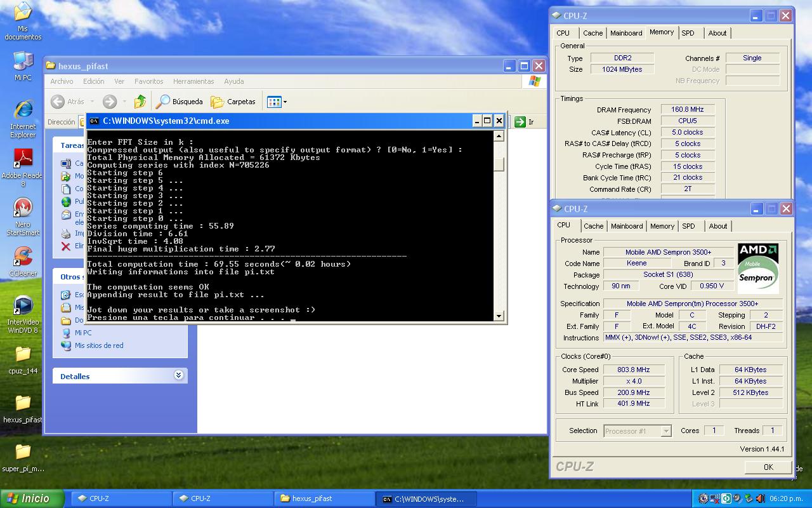812x508 pixels.
Task: Click upper CPU-Z window title icon
Action: [x=556, y=15]
